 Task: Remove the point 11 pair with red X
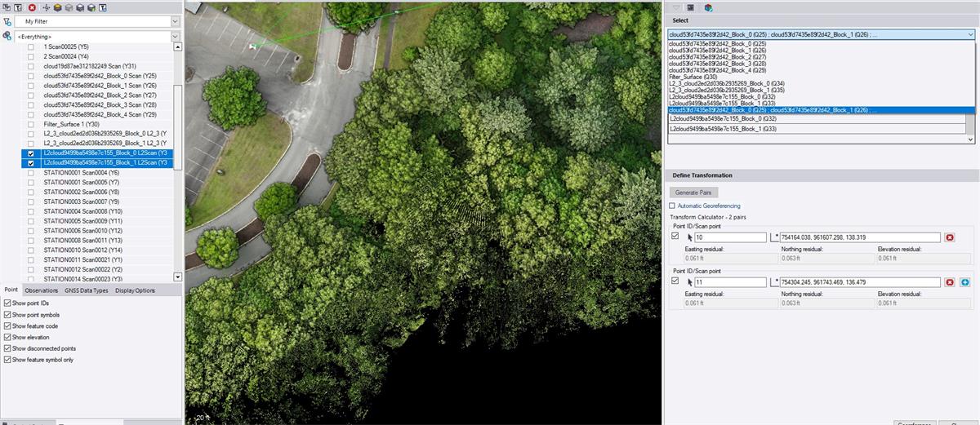coord(950,282)
